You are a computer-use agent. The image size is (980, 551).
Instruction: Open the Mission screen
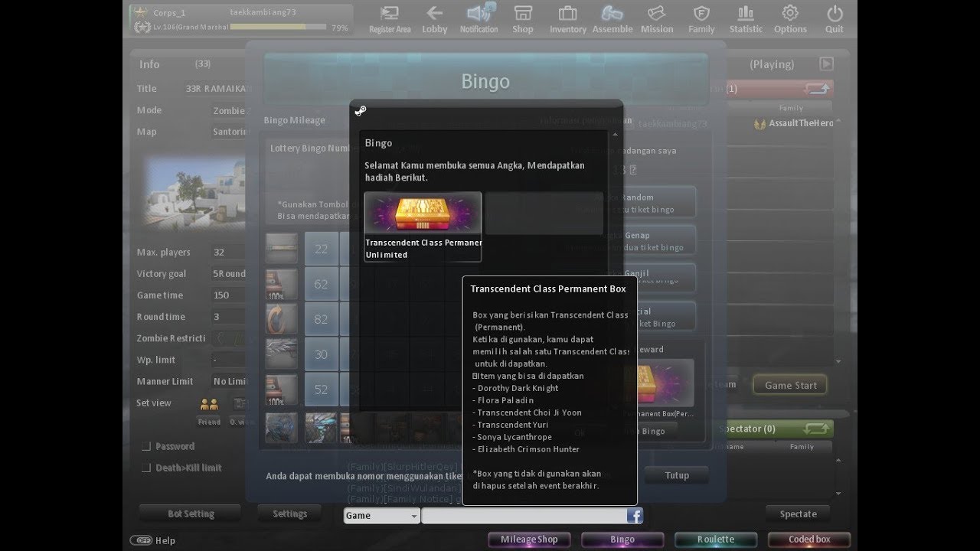click(x=657, y=19)
